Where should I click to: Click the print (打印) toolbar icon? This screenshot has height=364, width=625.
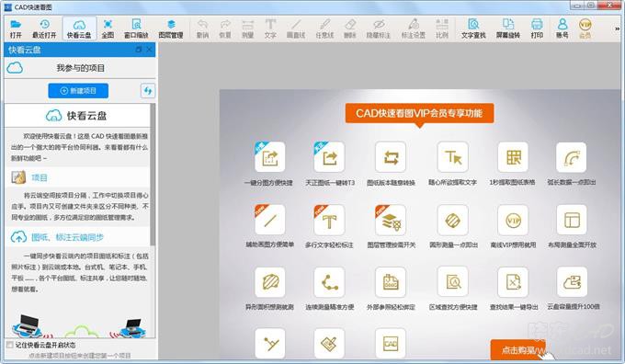click(x=537, y=28)
